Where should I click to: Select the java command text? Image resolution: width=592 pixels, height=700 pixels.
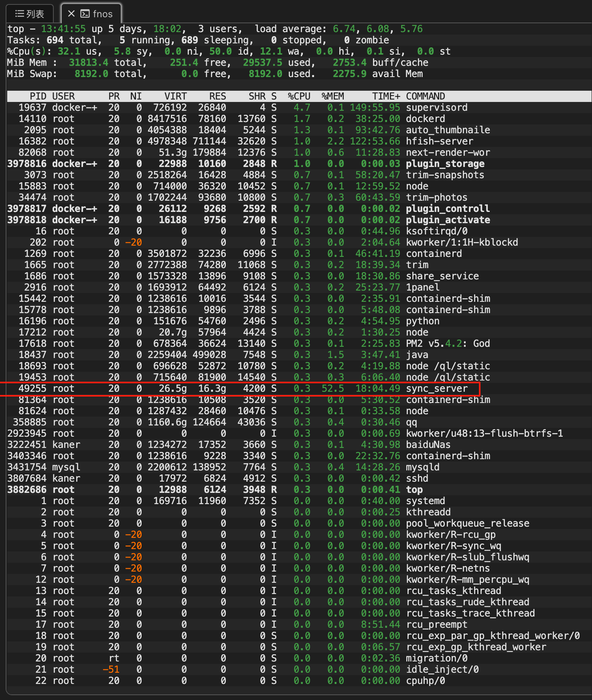point(417,355)
